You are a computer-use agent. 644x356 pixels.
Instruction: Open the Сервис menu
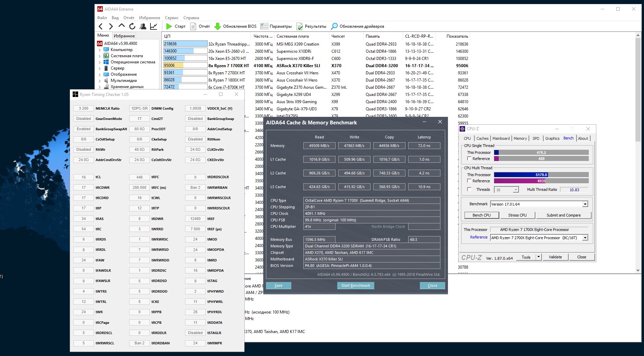click(x=171, y=18)
